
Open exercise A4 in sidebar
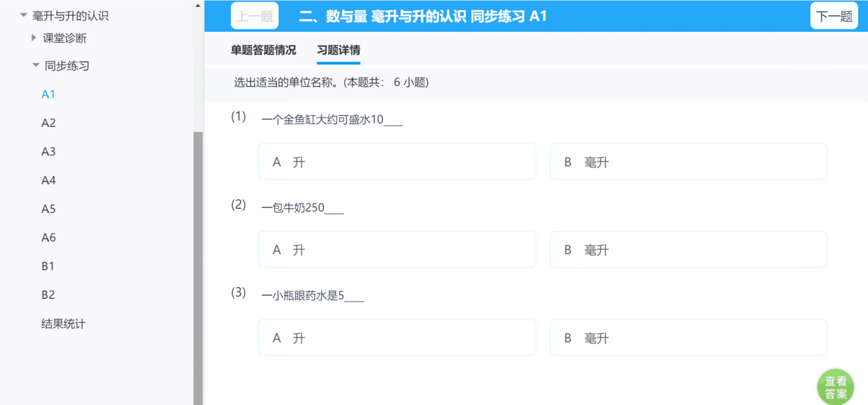coord(48,180)
